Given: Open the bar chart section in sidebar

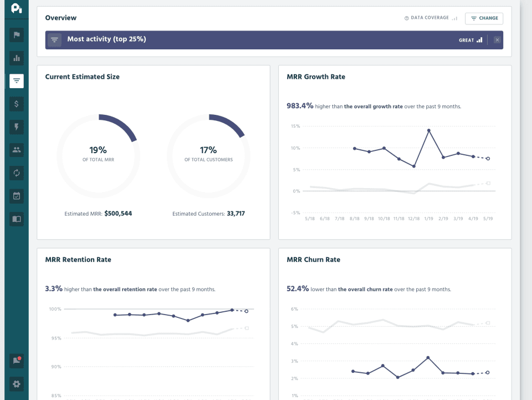Looking at the screenshot, I should click(x=17, y=58).
